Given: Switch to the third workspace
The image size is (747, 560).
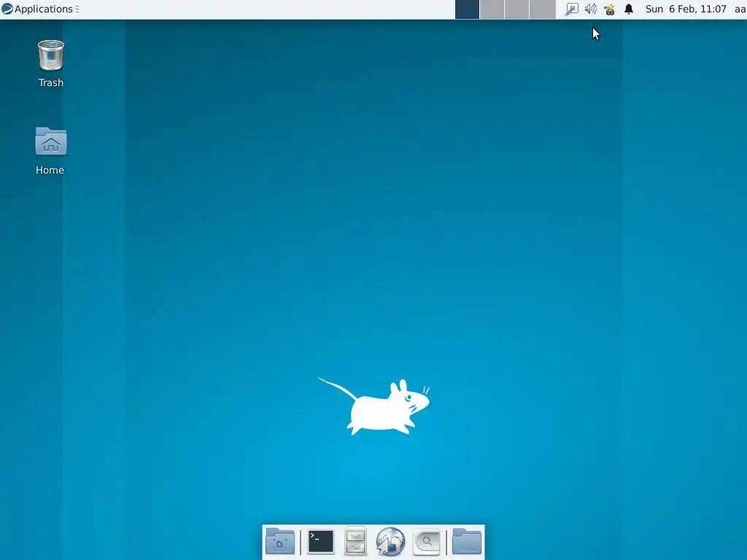Looking at the screenshot, I should pyautogui.click(x=517, y=9).
